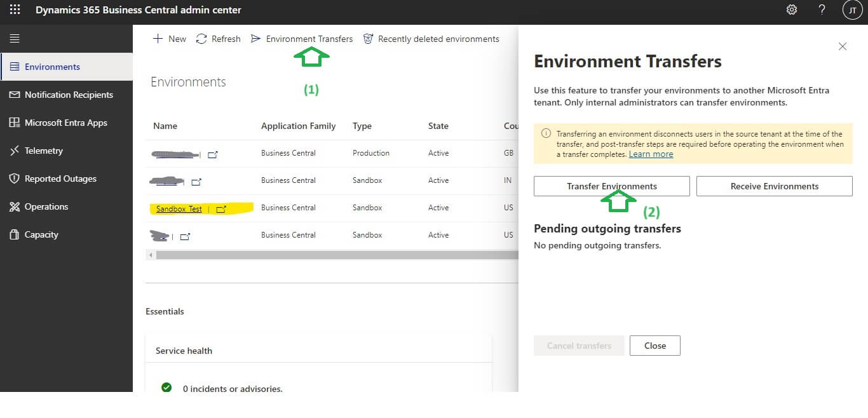This screenshot has height=418, width=868.
Task: Sort by the Type column header
Action: pos(362,126)
